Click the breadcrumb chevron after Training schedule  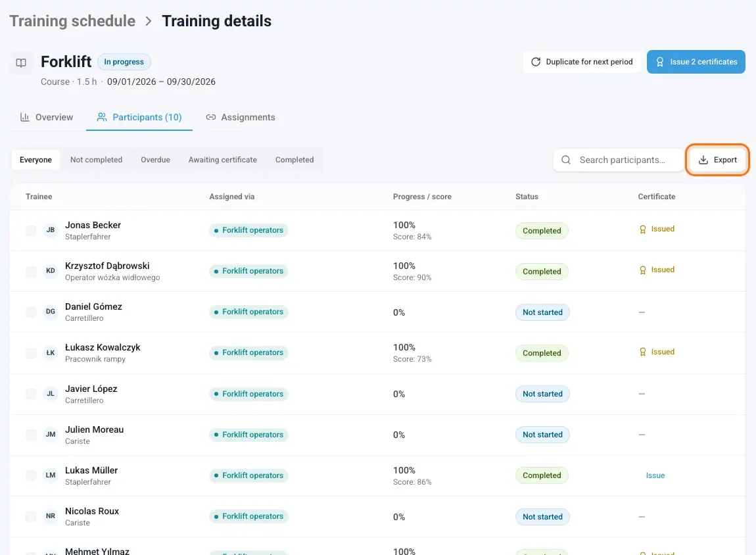(149, 21)
